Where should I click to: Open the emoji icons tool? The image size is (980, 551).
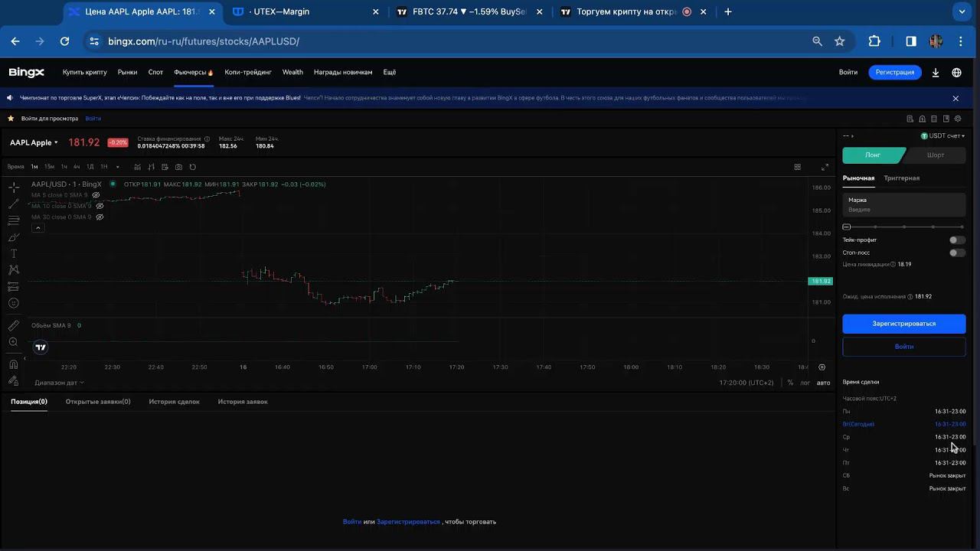coord(14,303)
